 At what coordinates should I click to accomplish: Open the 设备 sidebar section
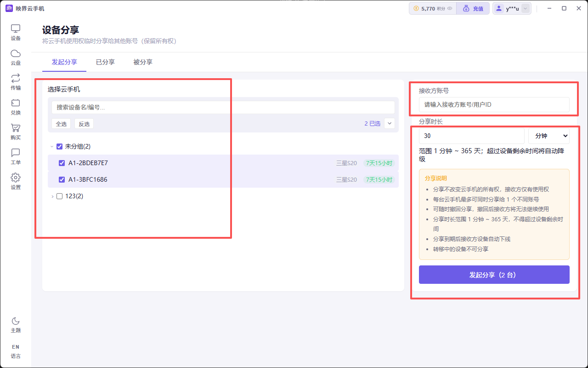pyautogui.click(x=16, y=33)
